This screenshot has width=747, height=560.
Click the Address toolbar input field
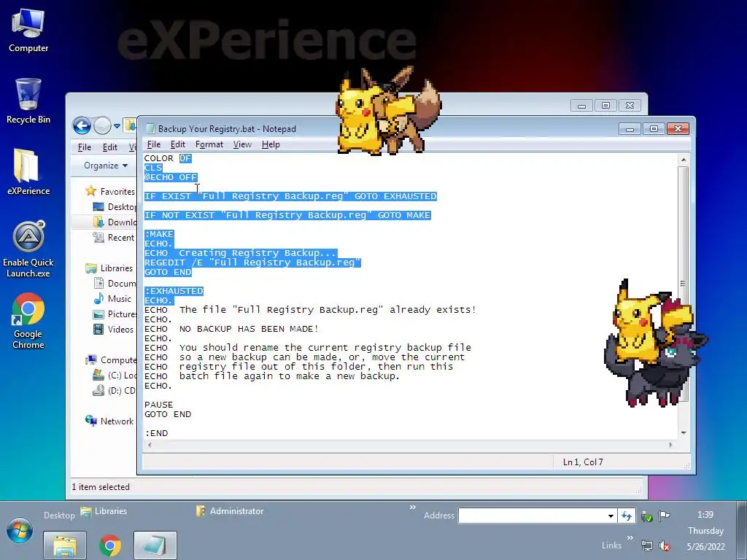click(532, 516)
